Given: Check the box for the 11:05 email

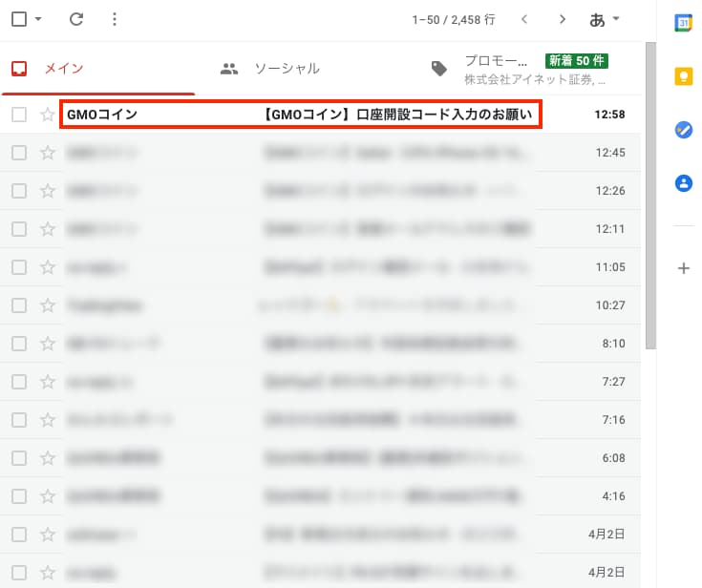Looking at the screenshot, I should click(19, 267).
